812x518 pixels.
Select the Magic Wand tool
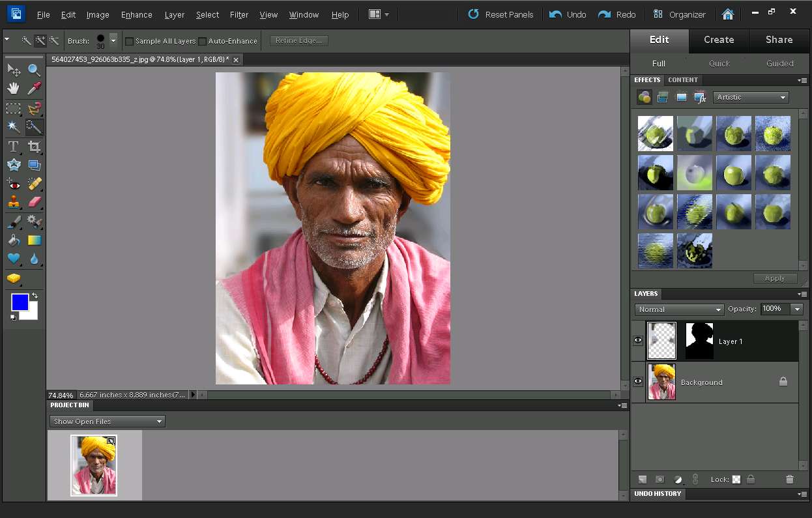13,126
